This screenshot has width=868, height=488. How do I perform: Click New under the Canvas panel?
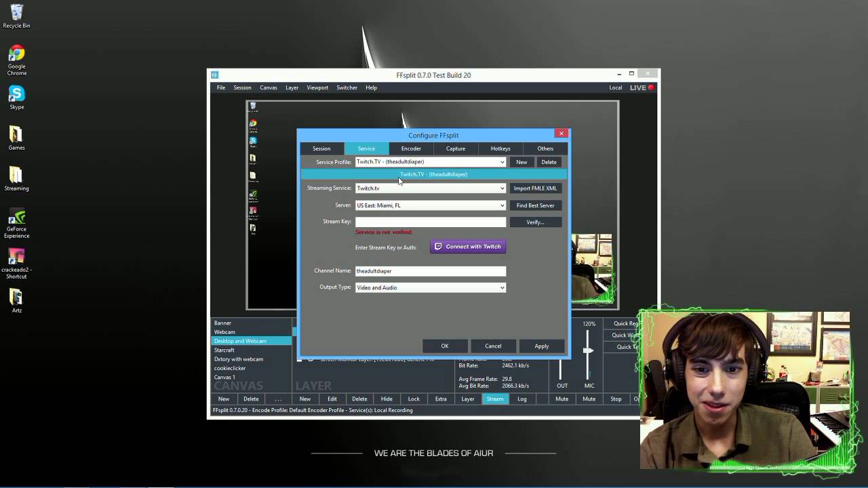tap(224, 399)
